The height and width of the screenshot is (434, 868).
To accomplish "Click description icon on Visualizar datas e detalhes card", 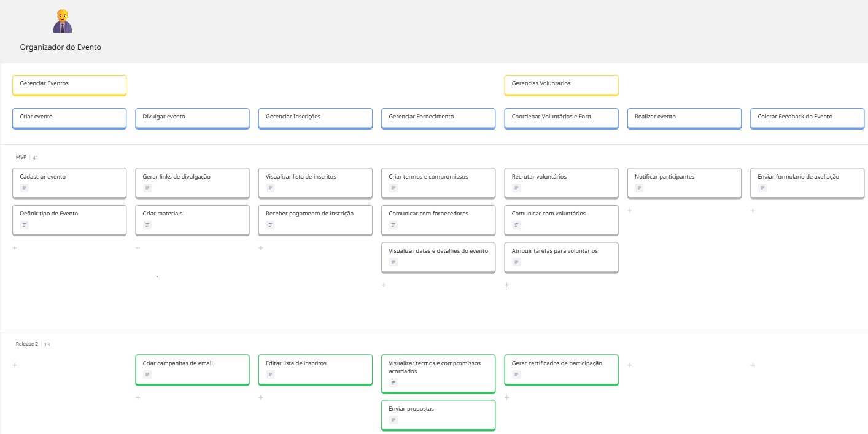I will point(393,262).
